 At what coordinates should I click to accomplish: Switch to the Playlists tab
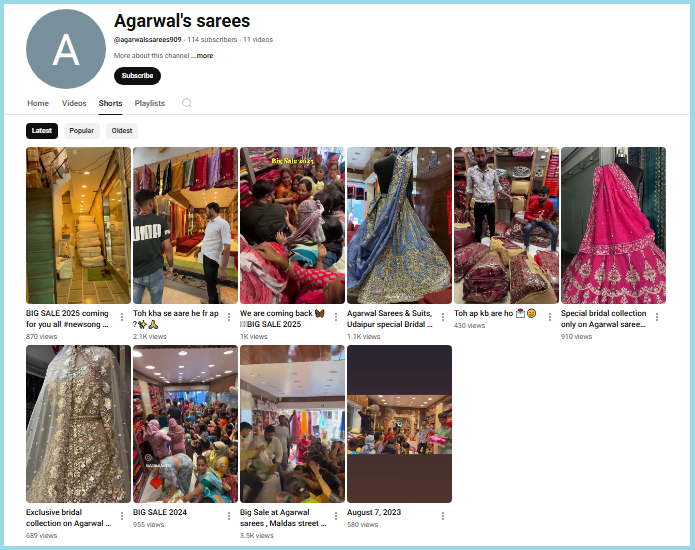click(x=150, y=103)
